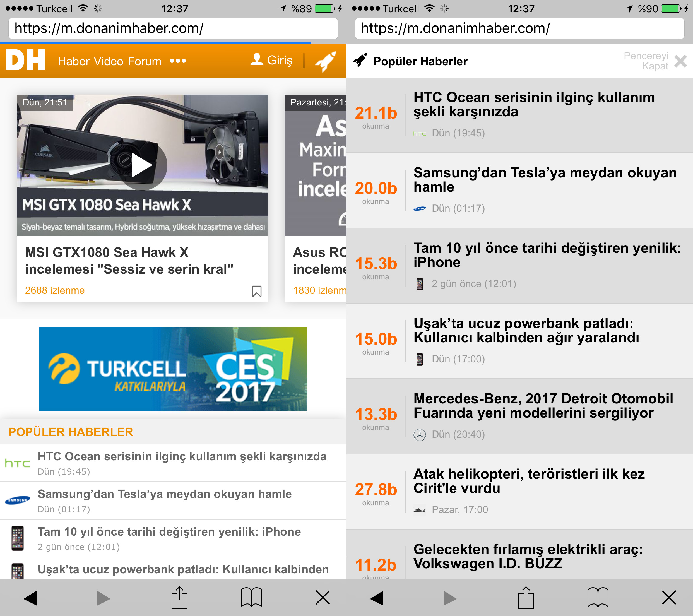This screenshot has height=616, width=693.
Task: Tap left browser forward arrow
Action: 103,598
